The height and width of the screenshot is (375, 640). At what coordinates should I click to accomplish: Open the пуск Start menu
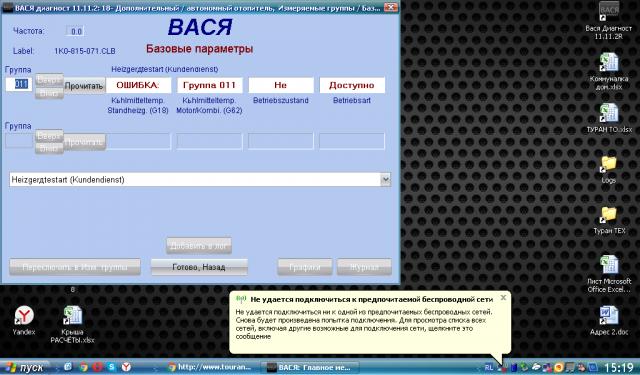(24, 367)
